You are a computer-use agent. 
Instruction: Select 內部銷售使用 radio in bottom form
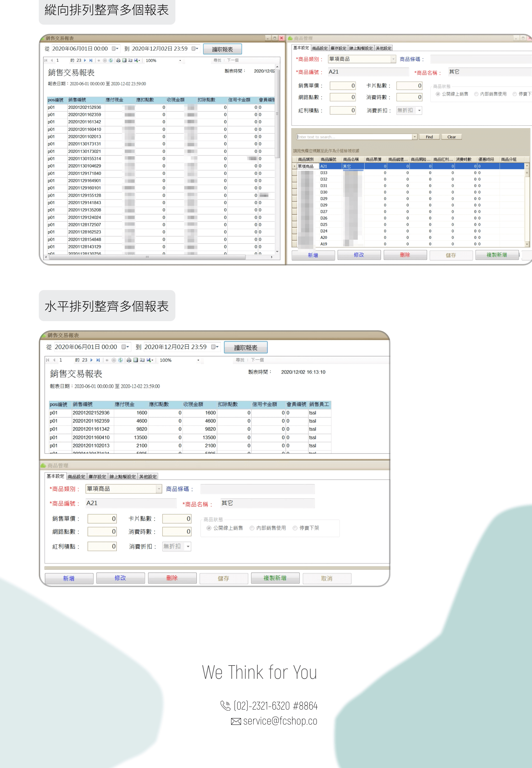point(252,528)
